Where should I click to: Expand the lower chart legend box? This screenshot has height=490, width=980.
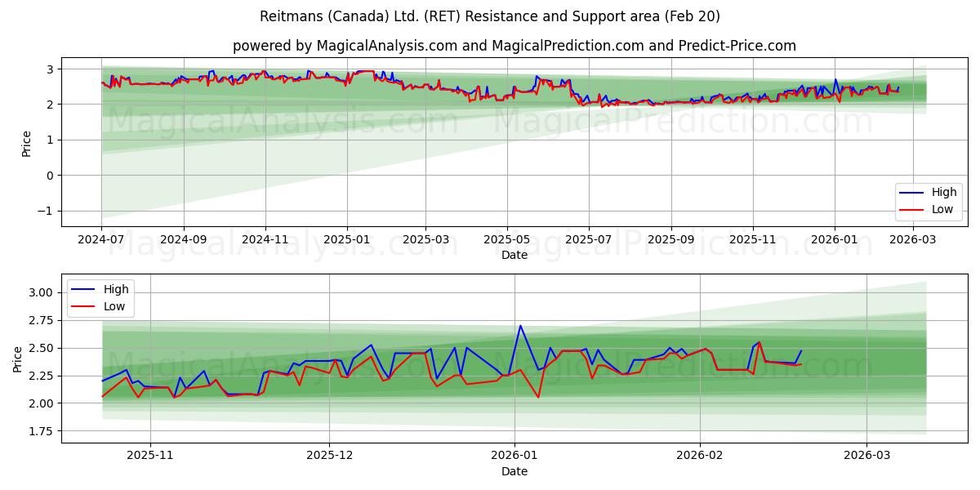tap(102, 297)
